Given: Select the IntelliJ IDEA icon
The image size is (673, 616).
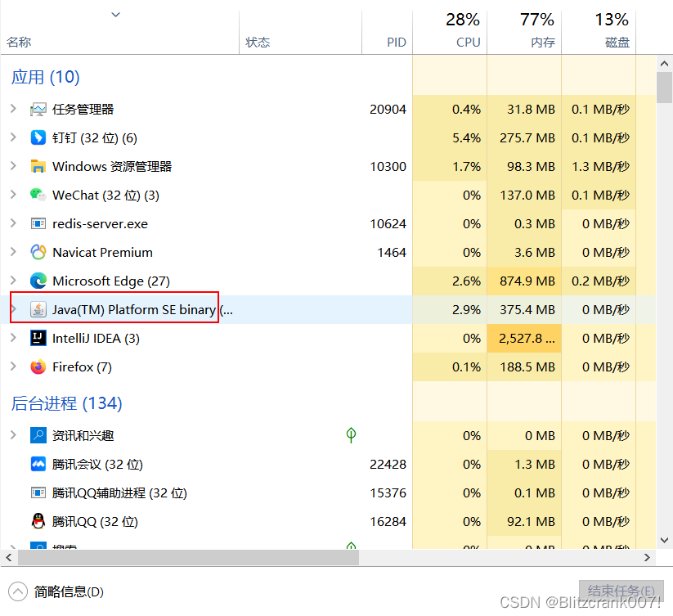Looking at the screenshot, I should click(x=38, y=338).
